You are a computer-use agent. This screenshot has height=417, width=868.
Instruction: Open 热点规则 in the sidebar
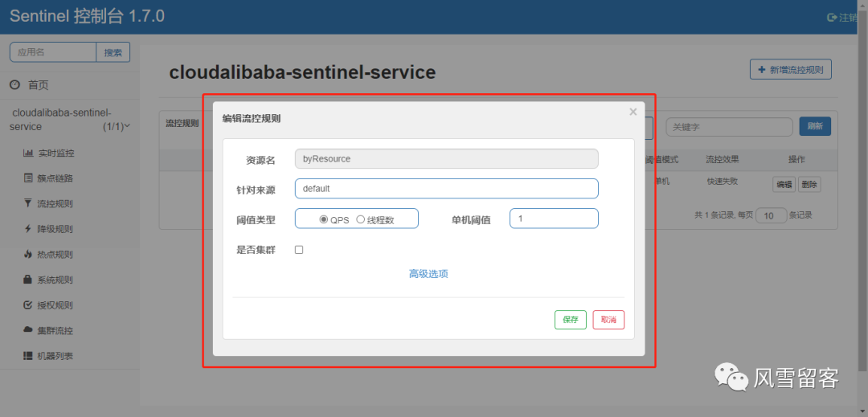[55, 255]
